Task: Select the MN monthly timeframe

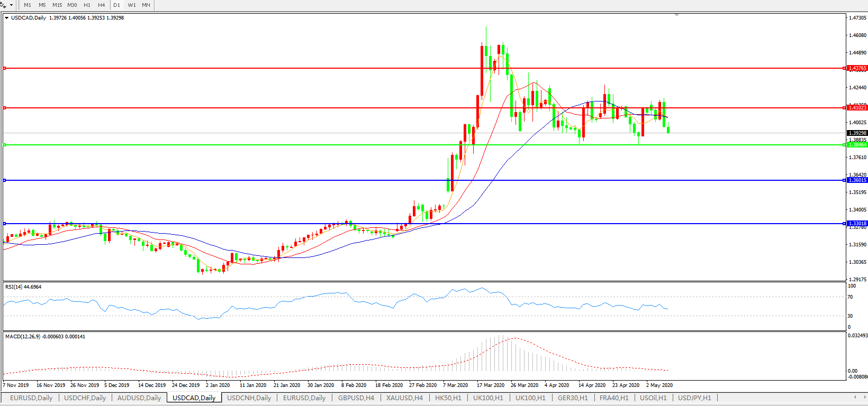Action: tap(146, 5)
